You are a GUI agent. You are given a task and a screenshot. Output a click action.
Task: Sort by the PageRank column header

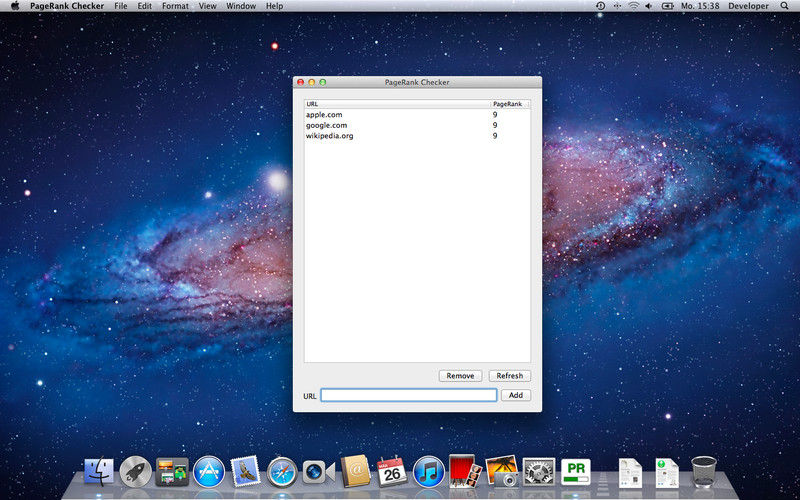coord(509,104)
